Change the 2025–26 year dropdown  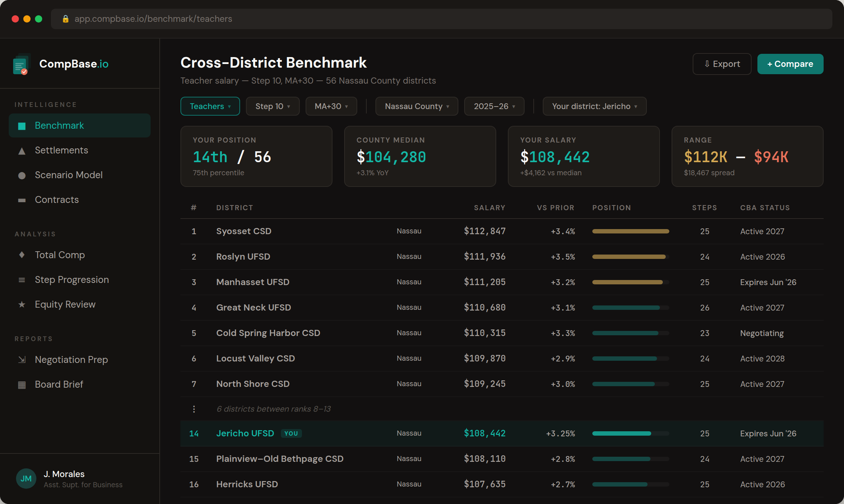pos(494,106)
